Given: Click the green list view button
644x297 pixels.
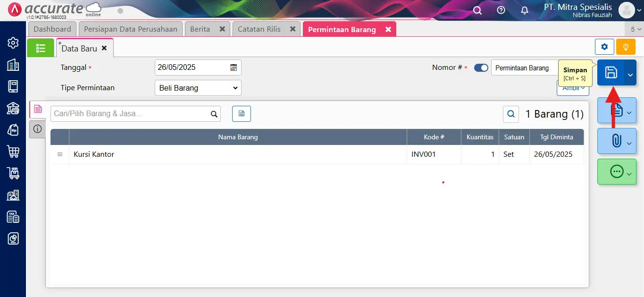Looking at the screenshot, I should (41, 48).
